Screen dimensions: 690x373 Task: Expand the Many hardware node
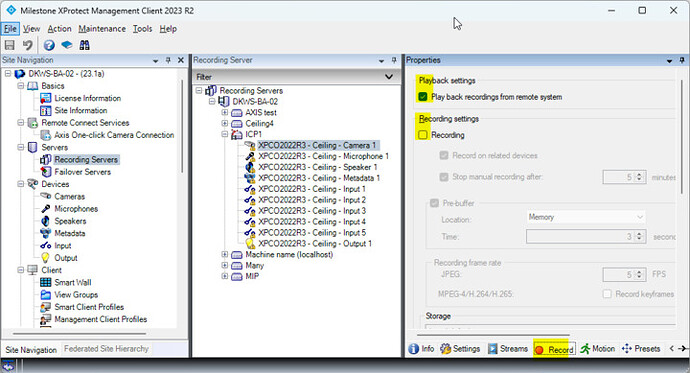(x=224, y=265)
